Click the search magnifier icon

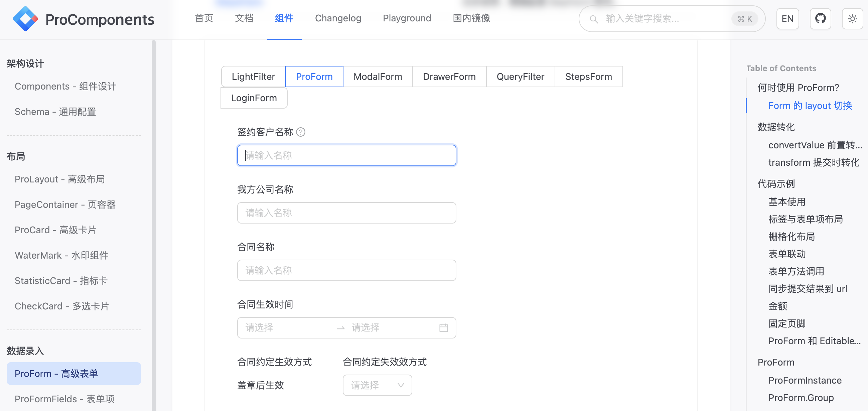pos(593,19)
